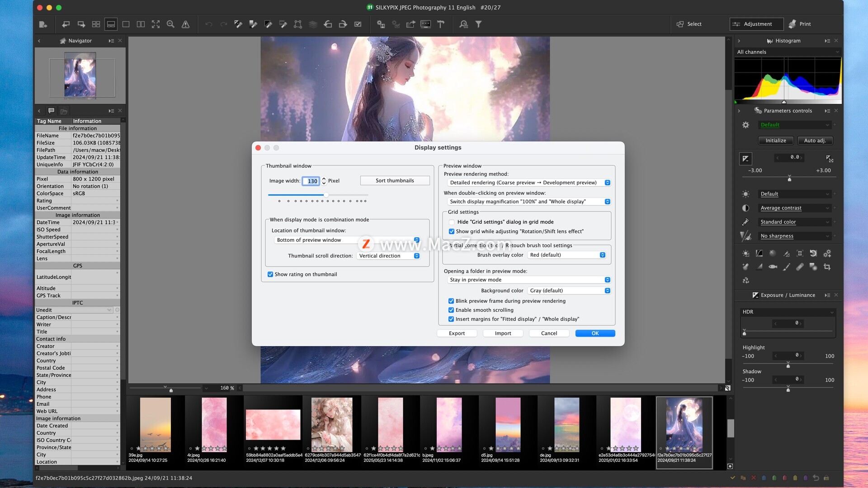Click the gears plus settings icon
Image resolution: width=868 pixels, height=488 pixels.
tap(827, 253)
